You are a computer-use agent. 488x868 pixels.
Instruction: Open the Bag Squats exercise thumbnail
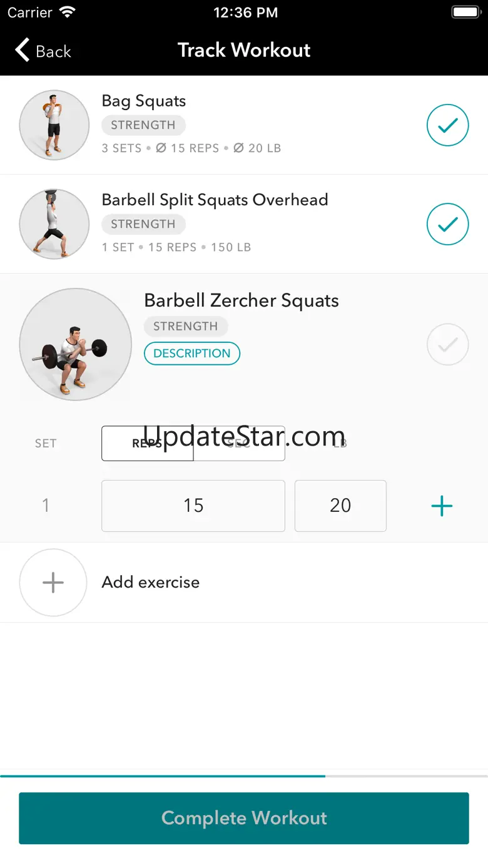tap(54, 125)
